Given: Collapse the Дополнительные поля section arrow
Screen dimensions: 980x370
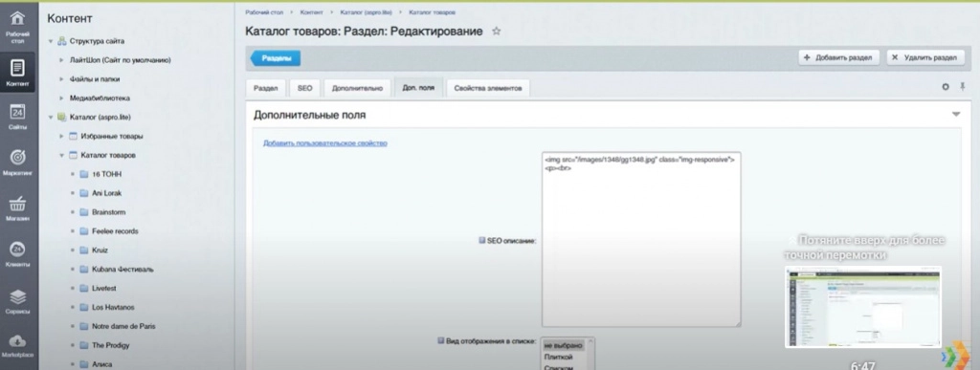Looking at the screenshot, I should pyautogui.click(x=956, y=115).
